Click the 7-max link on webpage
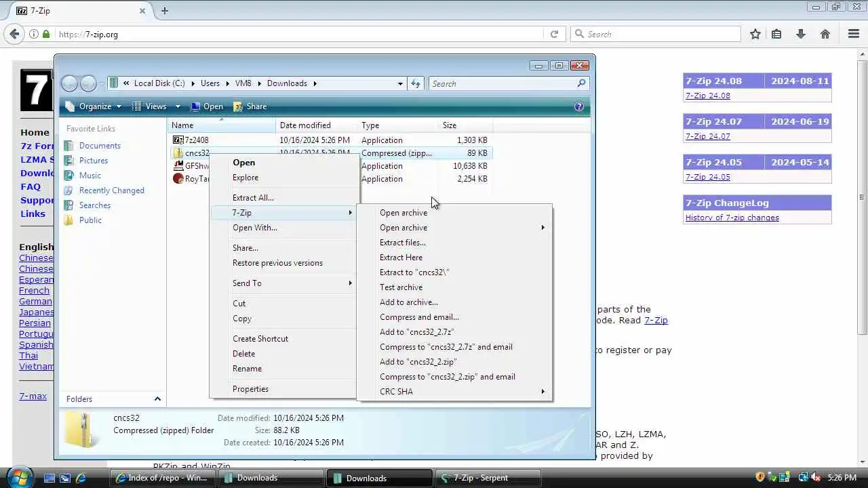The image size is (868, 488). (x=33, y=396)
